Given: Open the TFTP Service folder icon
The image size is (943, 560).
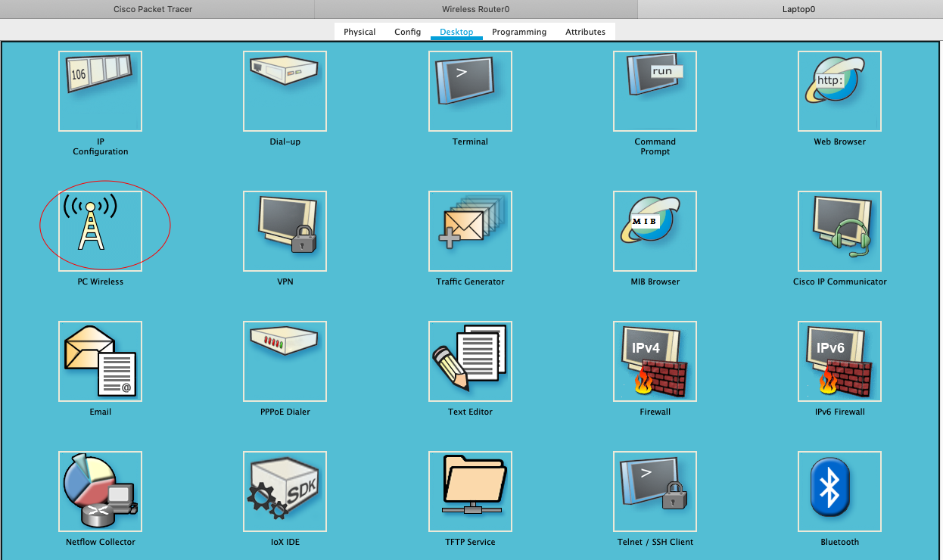Looking at the screenshot, I should pyautogui.click(x=470, y=491).
